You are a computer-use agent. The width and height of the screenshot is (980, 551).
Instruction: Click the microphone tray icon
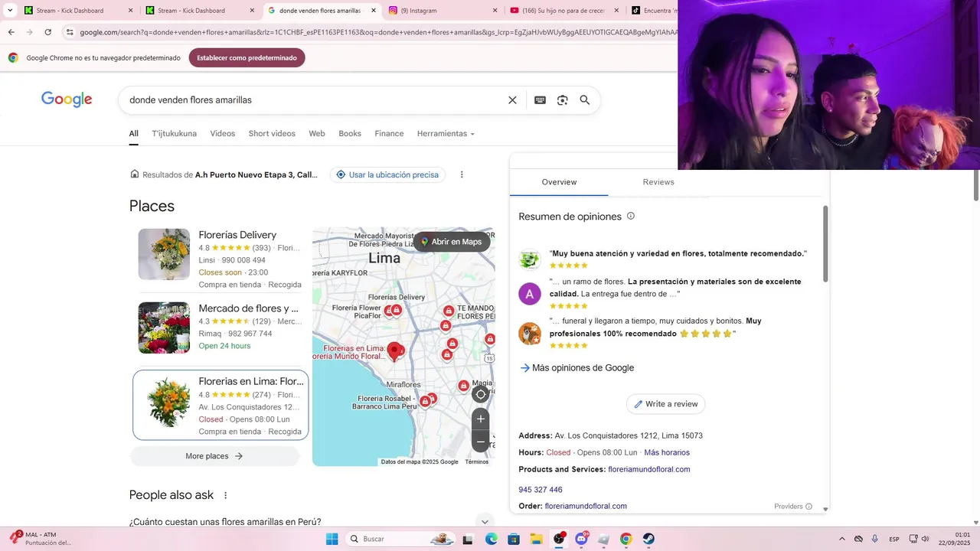click(874, 539)
